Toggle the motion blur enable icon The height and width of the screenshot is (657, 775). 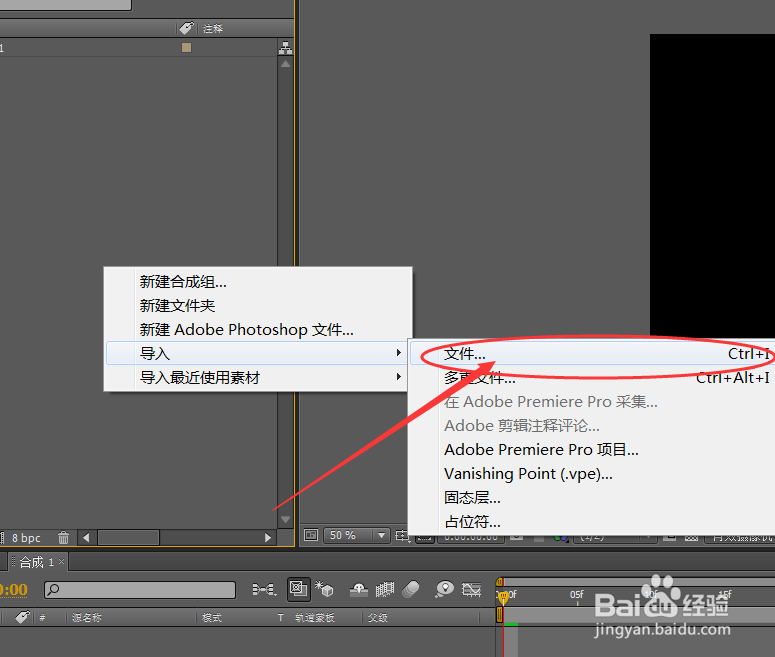(x=411, y=589)
